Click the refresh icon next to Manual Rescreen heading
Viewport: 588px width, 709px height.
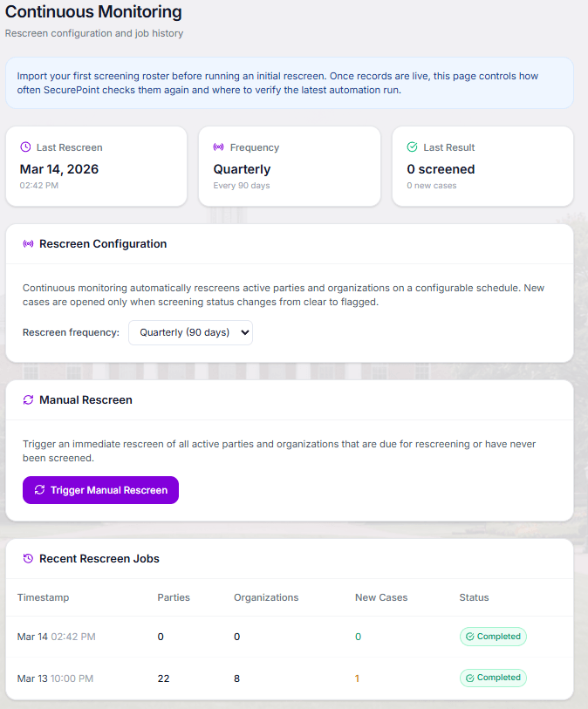click(28, 399)
